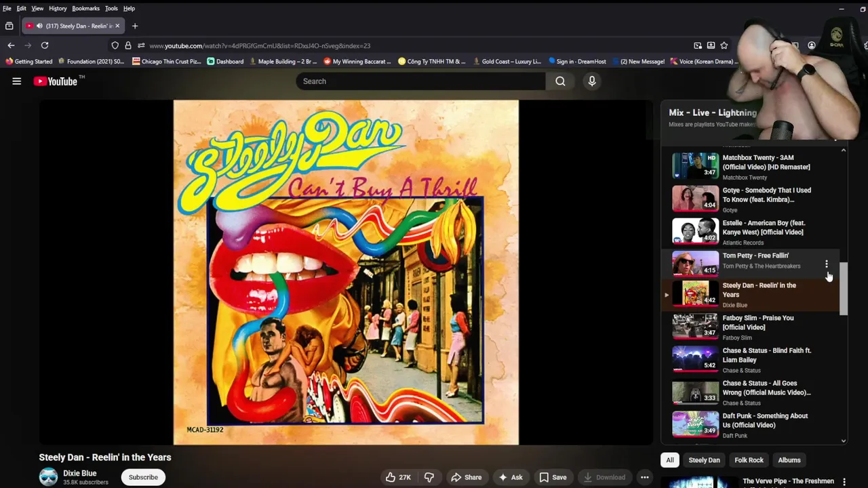Open the History menu
Image resolution: width=868 pixels, height=488 pixels.
coord(58,8)
